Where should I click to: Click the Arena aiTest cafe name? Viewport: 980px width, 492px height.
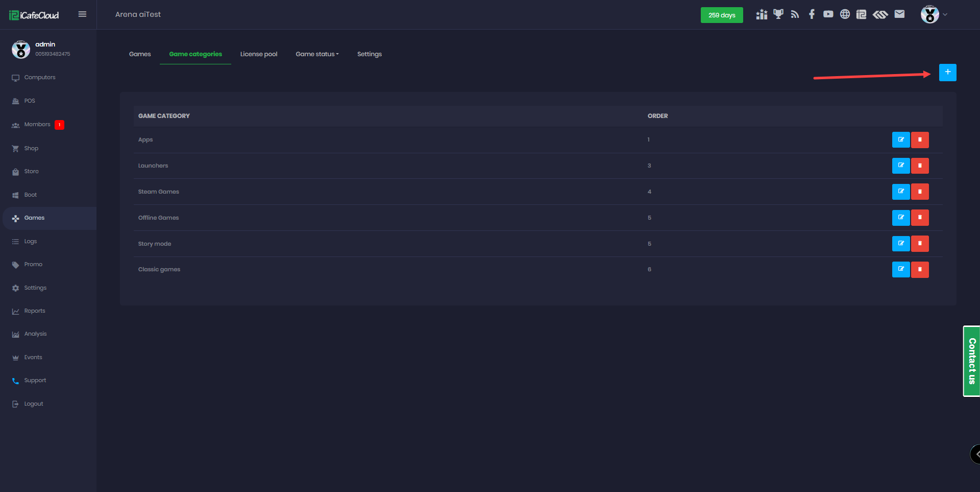[138, 14]
